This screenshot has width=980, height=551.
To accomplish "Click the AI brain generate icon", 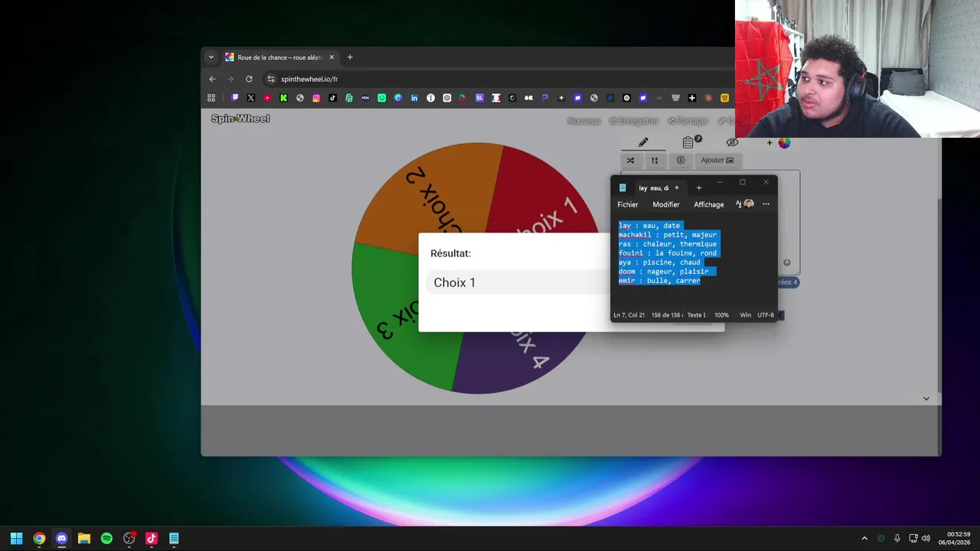I will [x=681, y=160].
